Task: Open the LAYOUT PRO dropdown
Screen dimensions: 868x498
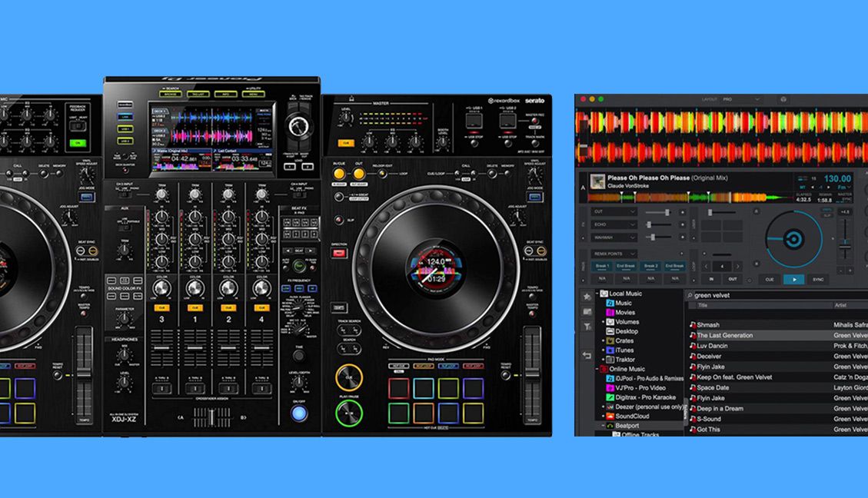Action: [740, 100]
